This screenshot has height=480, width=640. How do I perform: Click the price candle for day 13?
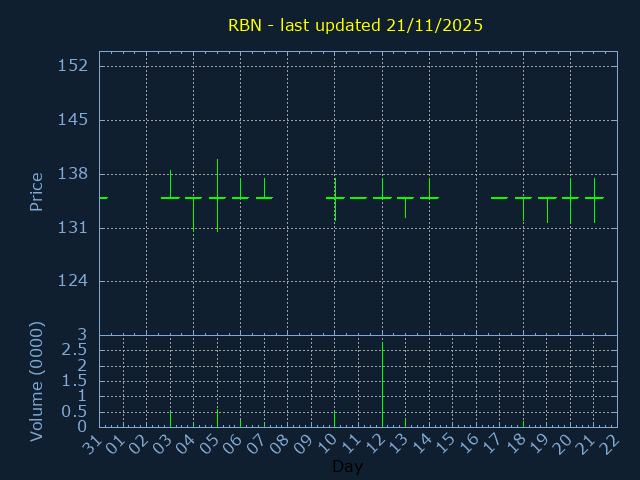pyautogui.click(x=405, y=198)
